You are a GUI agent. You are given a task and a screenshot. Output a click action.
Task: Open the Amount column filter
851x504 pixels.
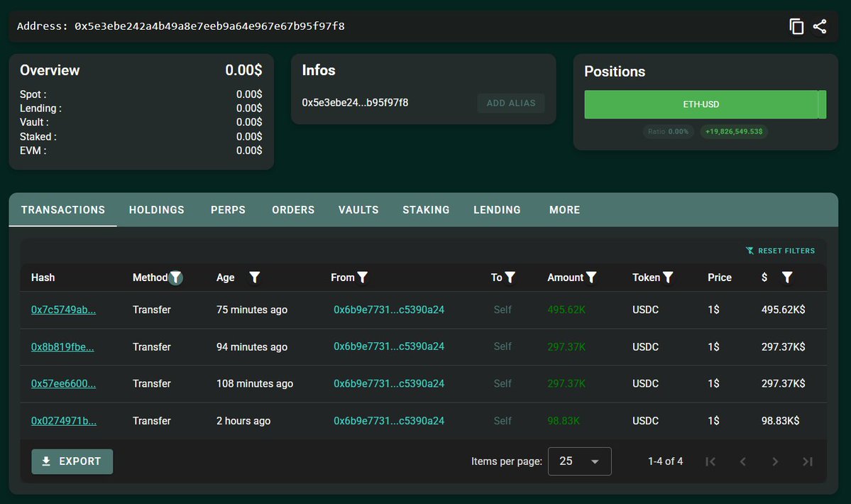pyautogui.click(x=591, y=278)
